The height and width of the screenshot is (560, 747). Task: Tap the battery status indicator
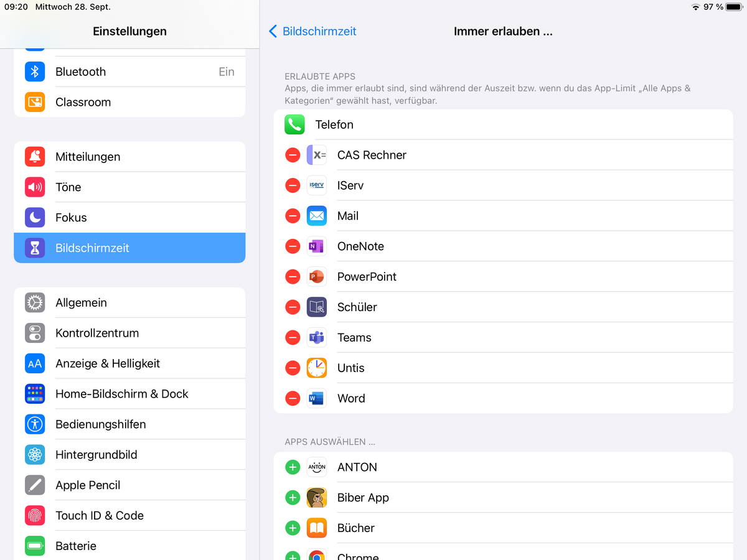pos(733,7)
